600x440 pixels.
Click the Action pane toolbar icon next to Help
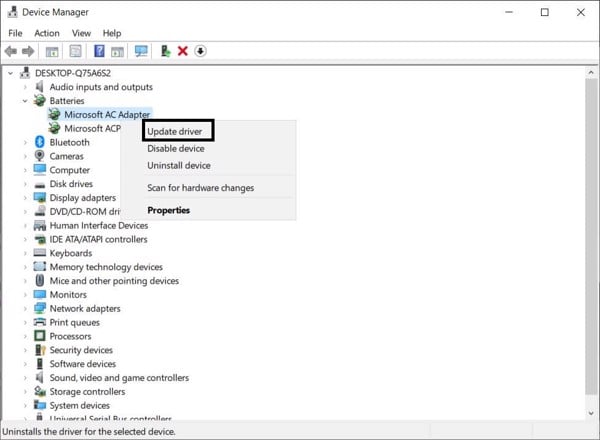(x=117, y=51)
